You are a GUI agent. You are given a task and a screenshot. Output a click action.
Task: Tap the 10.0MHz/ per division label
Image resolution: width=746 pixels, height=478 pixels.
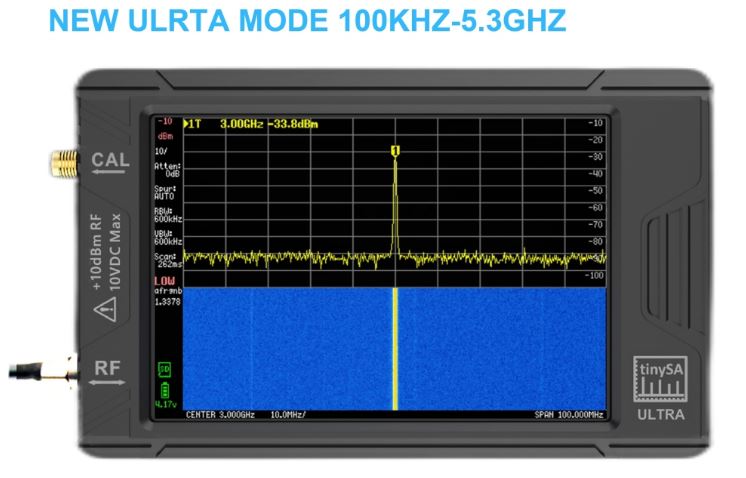click(x=288, y=415)
